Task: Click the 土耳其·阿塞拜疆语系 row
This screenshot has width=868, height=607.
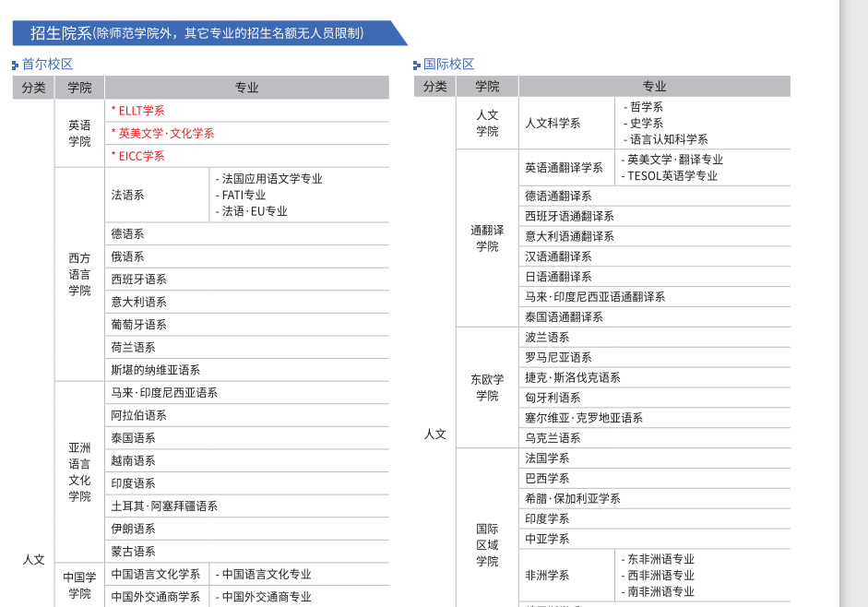Action: (x=247, y=506)
